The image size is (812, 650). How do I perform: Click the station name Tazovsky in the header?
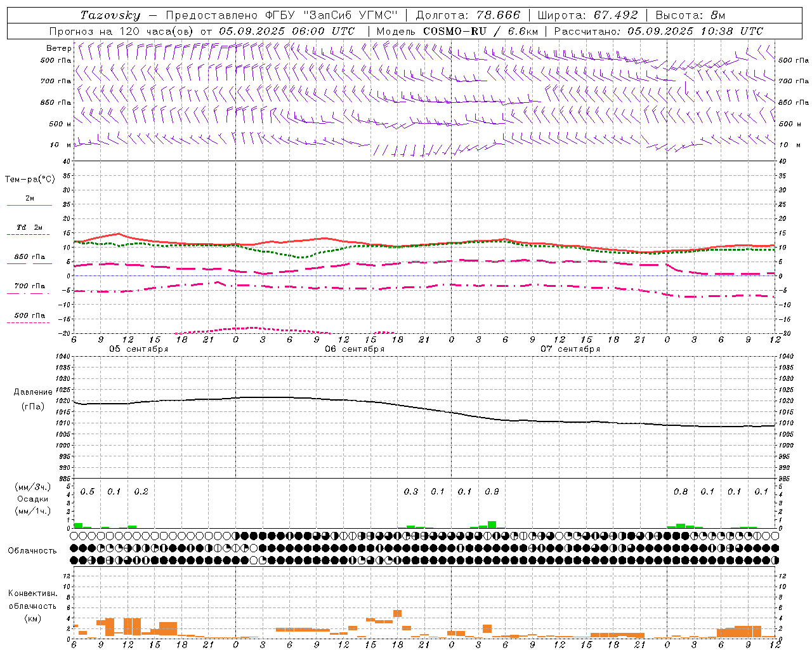pos(110,15)
